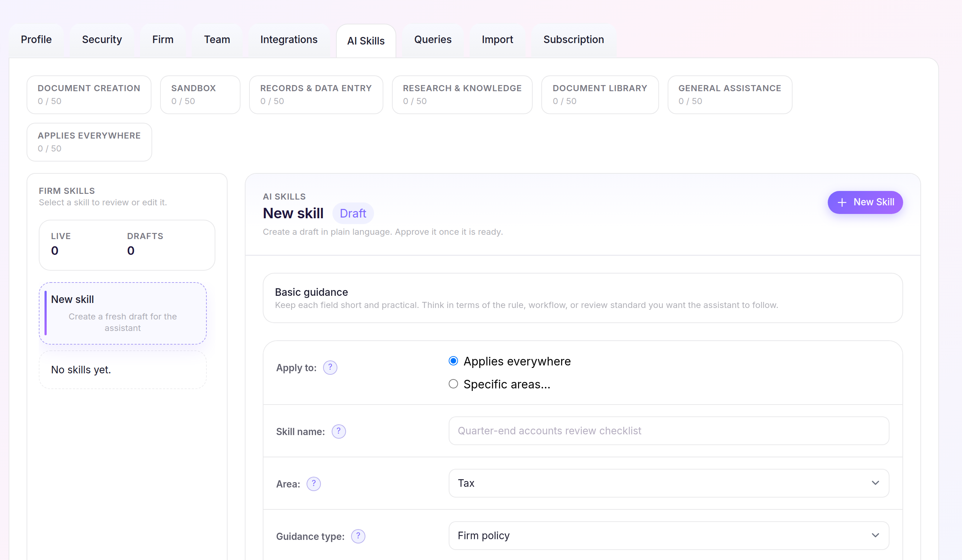Click the Basic guidance heading

point(312,293)
